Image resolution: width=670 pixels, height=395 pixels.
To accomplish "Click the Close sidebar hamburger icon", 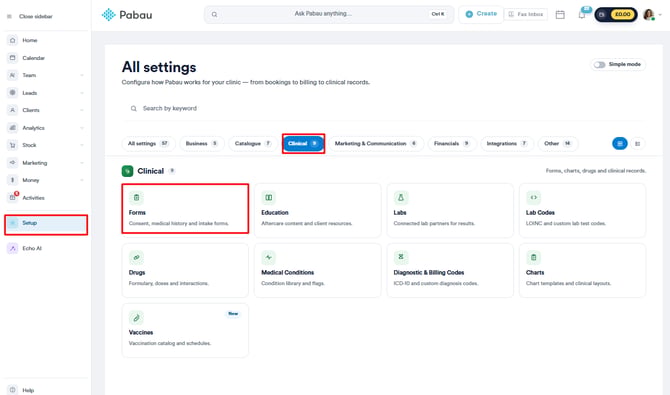I will pyautogui.click(x=9, y=16).
